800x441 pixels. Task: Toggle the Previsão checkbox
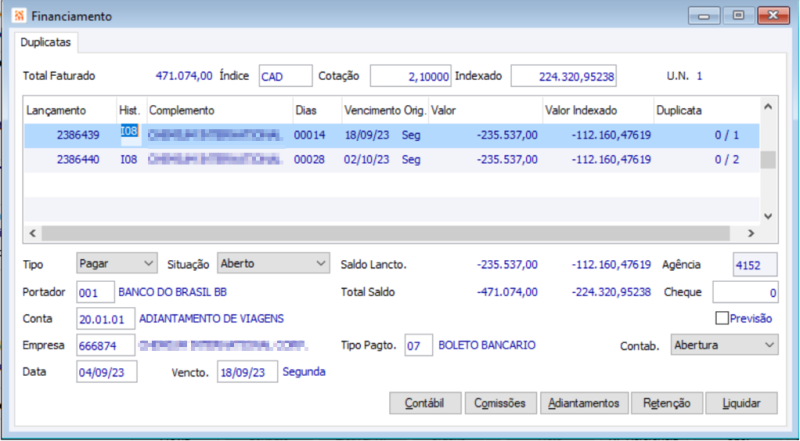[722, 318]
